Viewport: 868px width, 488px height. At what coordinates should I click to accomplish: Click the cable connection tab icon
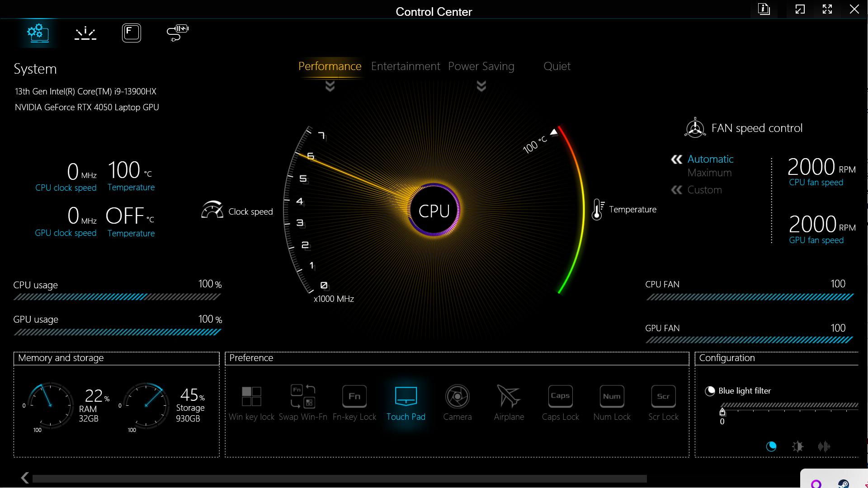tap(177, 33)
